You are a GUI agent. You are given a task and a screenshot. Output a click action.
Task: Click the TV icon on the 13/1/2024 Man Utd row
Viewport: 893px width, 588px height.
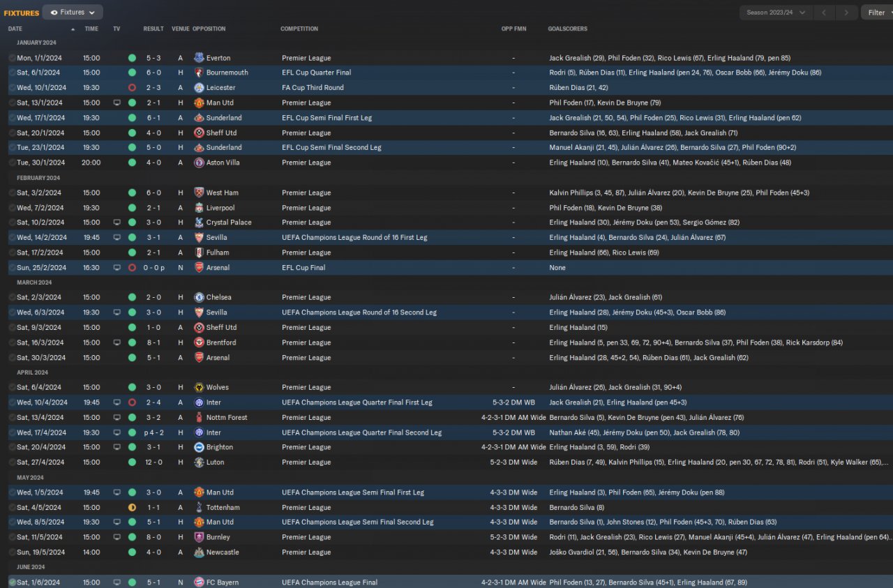pos(117,103)
